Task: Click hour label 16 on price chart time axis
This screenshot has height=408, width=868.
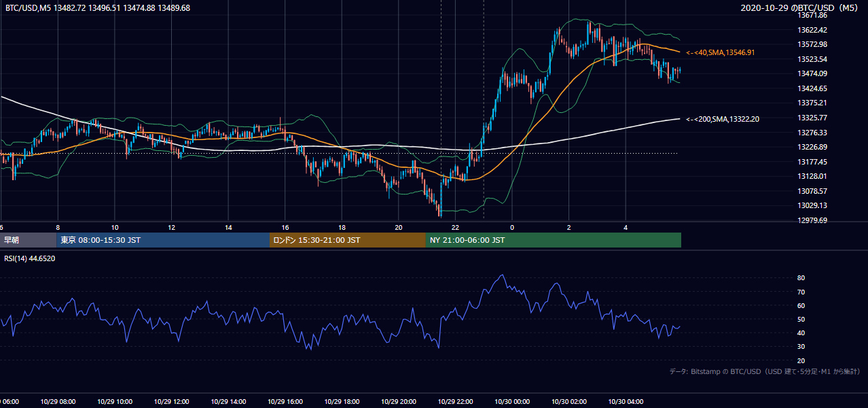Action: coord(285,227)
